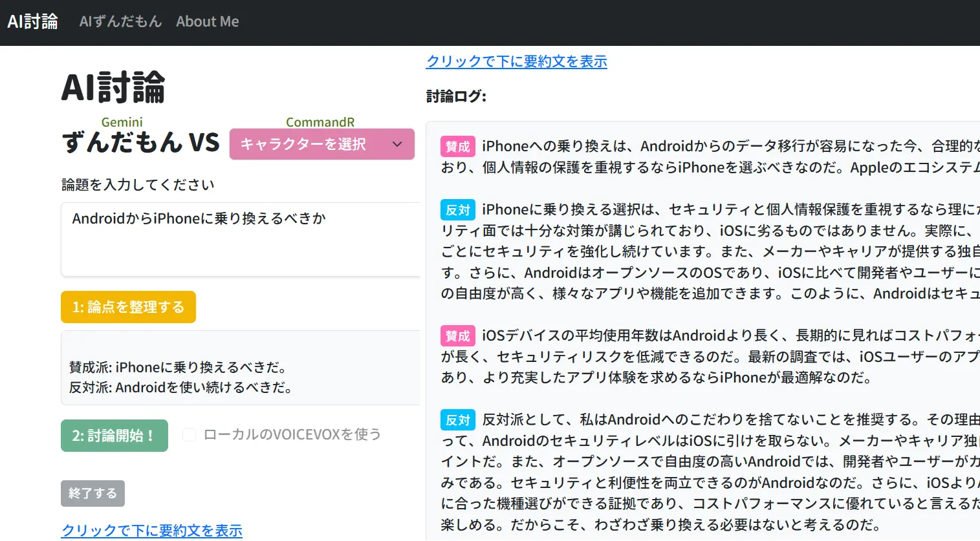Enable ローカルのVOICEVOXを使う checkbox

pos(190,435)
